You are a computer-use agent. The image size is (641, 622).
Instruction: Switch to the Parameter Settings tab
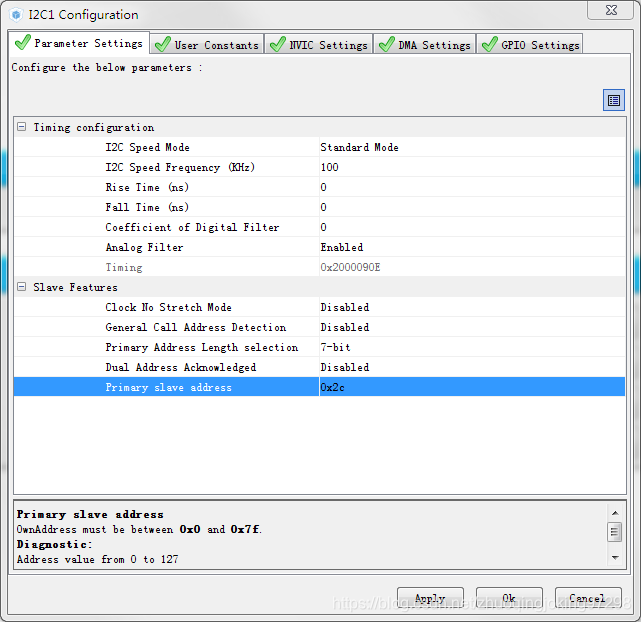point(79,43)
